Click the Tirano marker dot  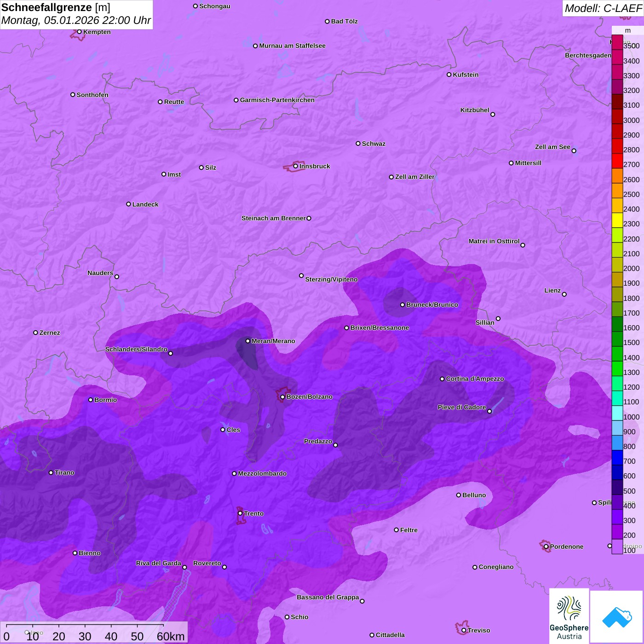51,472
